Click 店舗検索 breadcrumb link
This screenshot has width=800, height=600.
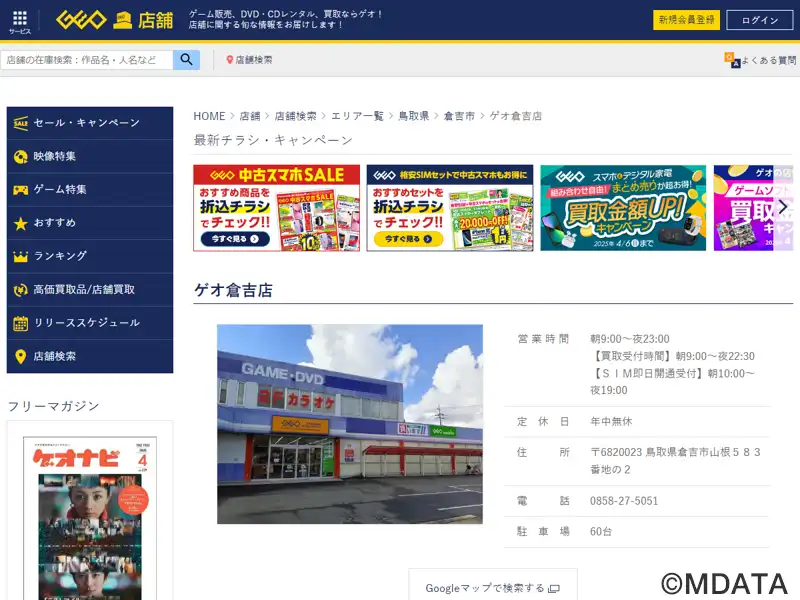click(x=295, y=116)
